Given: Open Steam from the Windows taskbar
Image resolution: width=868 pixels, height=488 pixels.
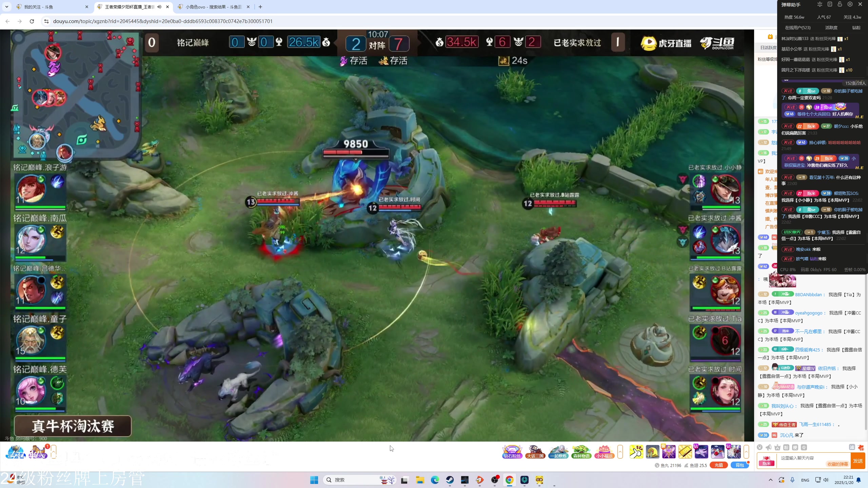Looking at the screenshot, I should pyautogui.click(x=450, y=480).
